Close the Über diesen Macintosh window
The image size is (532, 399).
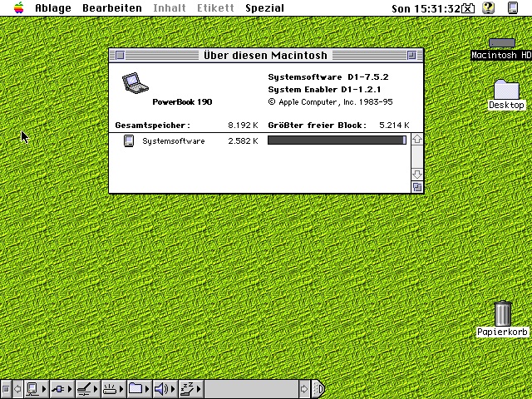click(x=120, y=55)
